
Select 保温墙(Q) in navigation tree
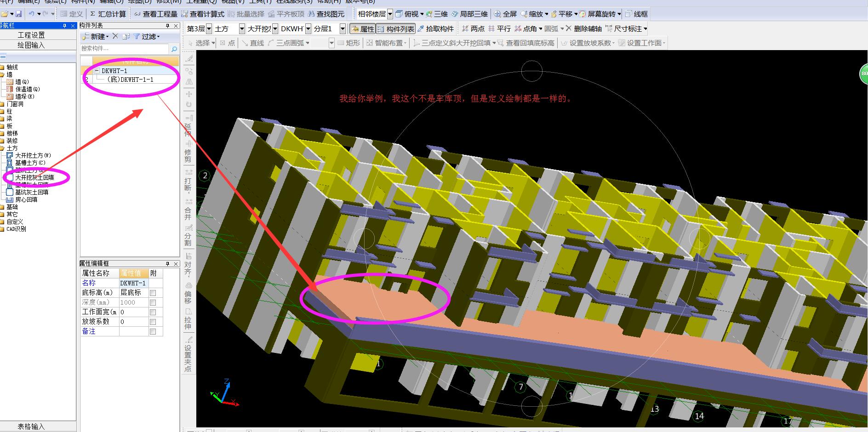[28, 89]
